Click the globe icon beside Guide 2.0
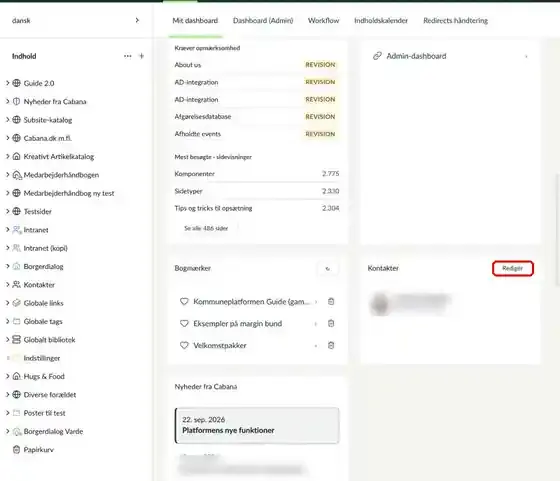 click(x=16, y=83)
